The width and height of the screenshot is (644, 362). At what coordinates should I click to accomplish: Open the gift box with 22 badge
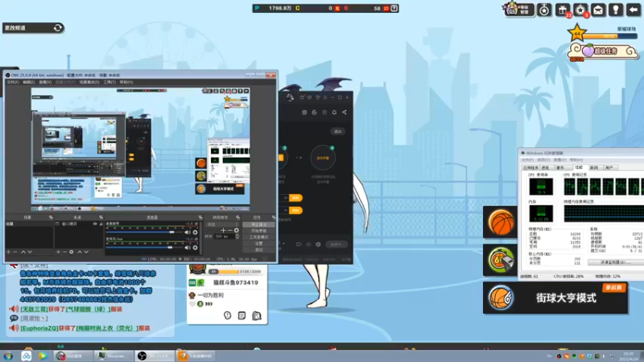(x=563, y=10)
